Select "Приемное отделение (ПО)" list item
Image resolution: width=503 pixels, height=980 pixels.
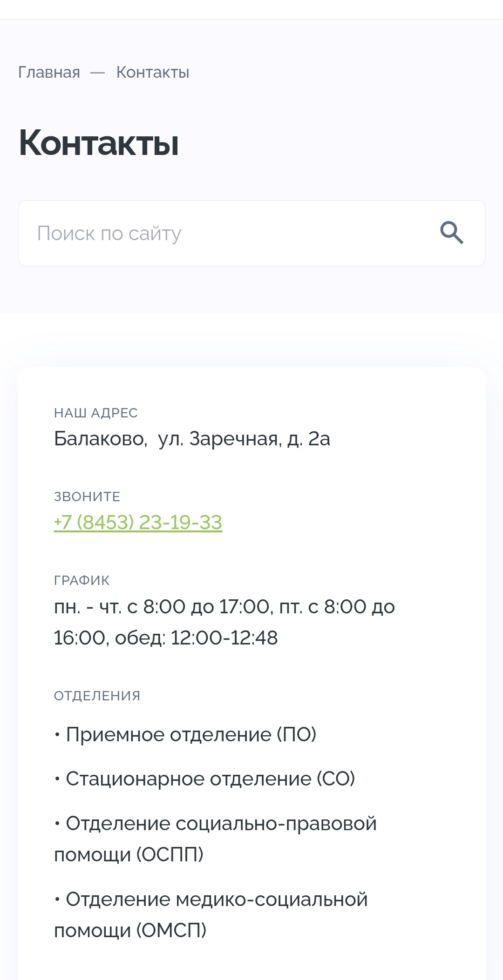191,734
